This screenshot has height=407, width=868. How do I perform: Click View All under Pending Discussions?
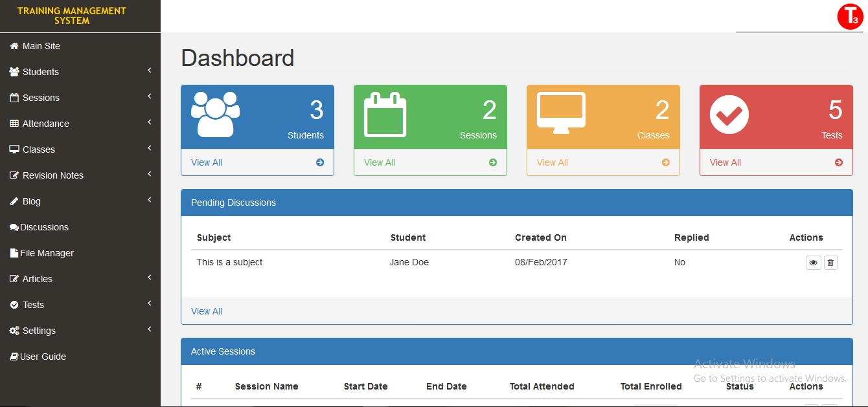point(207,311)
